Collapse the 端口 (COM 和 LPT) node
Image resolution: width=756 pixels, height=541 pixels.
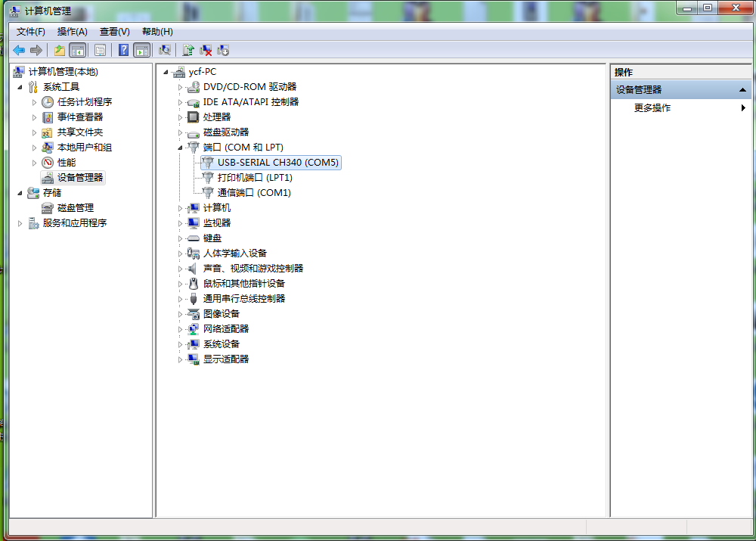point(180,148)
